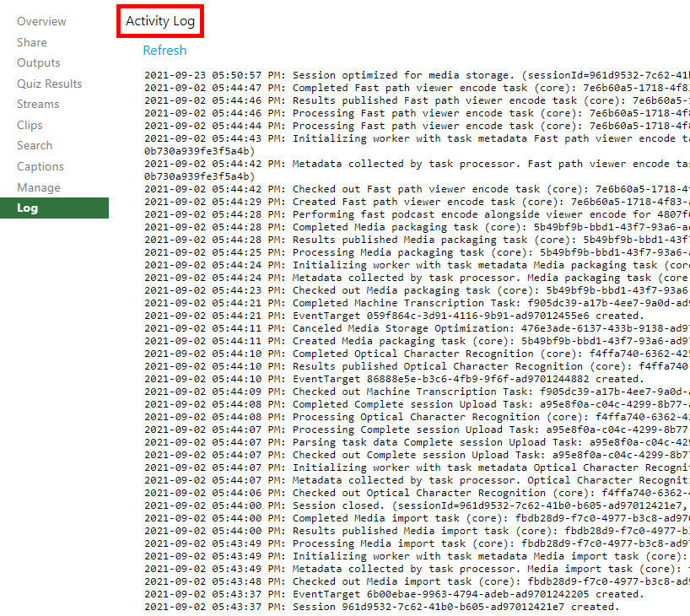Click the Activity Log heading
Viewport: 690px width, 616px height.
160,21
